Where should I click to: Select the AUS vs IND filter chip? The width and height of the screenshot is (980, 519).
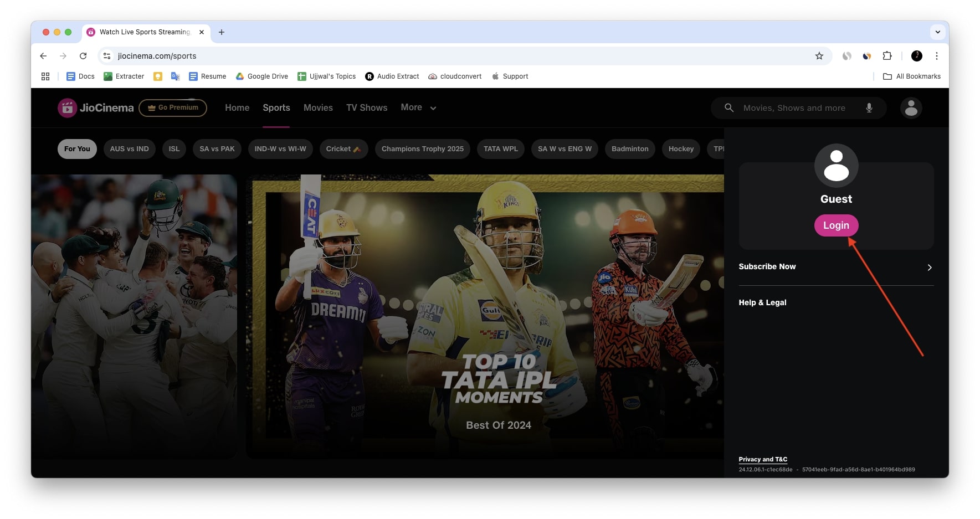pyautogui.click(x=129, y=149)
